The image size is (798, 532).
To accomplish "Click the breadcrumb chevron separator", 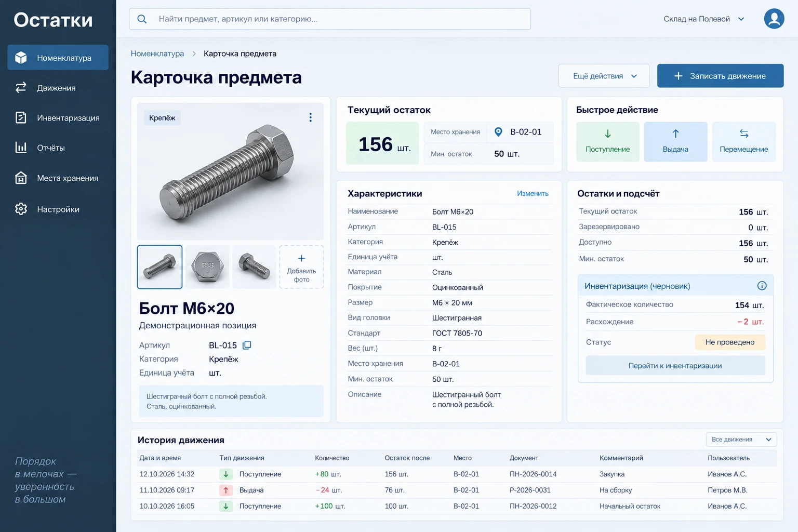I will 194,54.
